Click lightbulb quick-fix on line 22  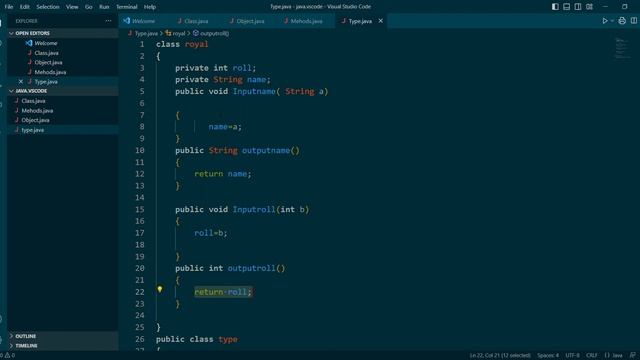[160, 289]
